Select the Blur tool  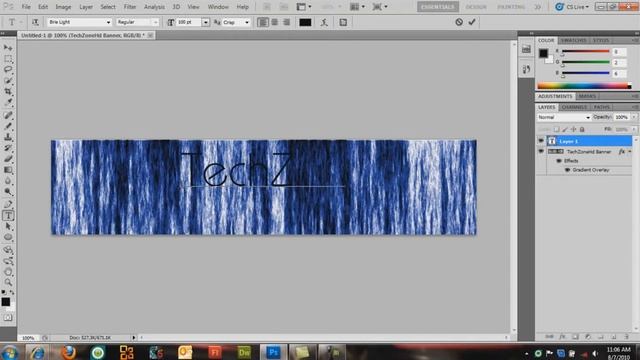pos(8,180)
